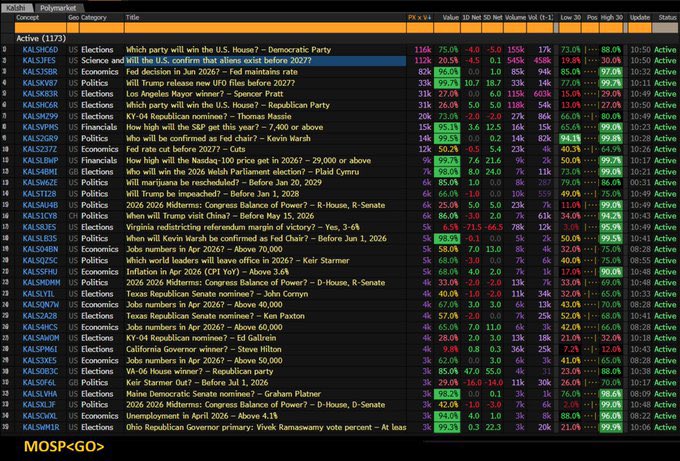
Task: Select 'Will Trump be impeached?' title
Action: [x=212, y=194]
